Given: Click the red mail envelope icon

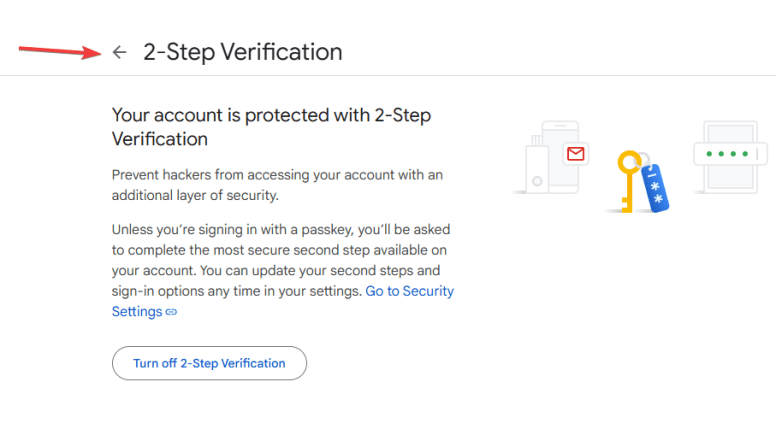Looking at the screenshot, I should click(575, 154).
